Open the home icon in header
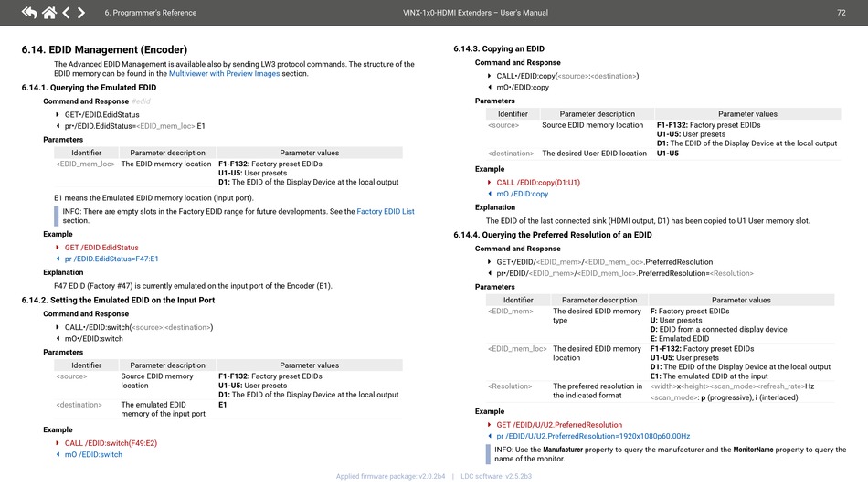 (49, 12)
